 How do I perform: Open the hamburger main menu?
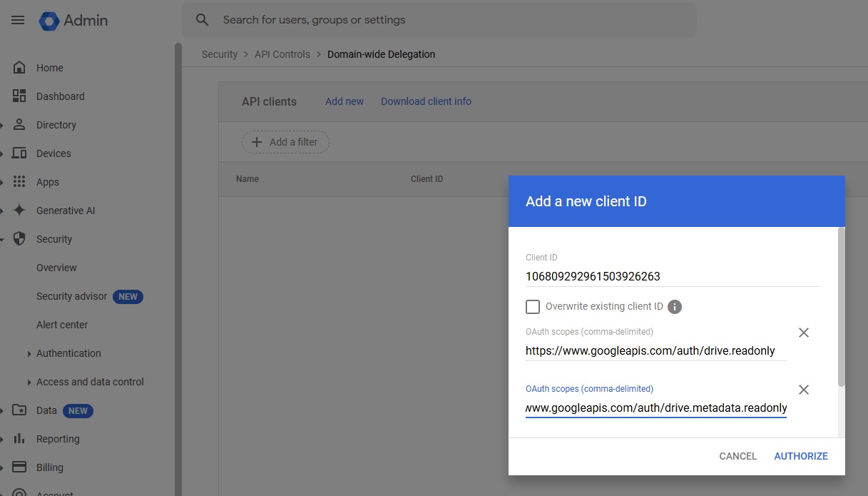[18, 20]
